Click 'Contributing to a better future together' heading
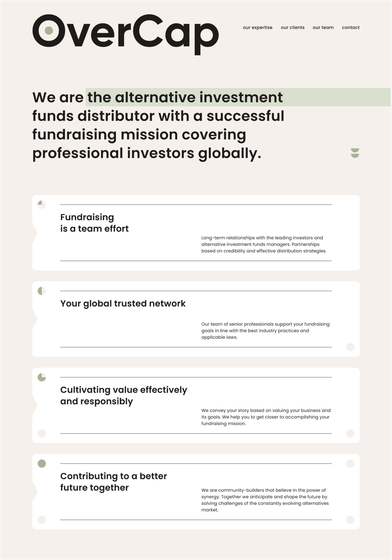 point(114,482)
